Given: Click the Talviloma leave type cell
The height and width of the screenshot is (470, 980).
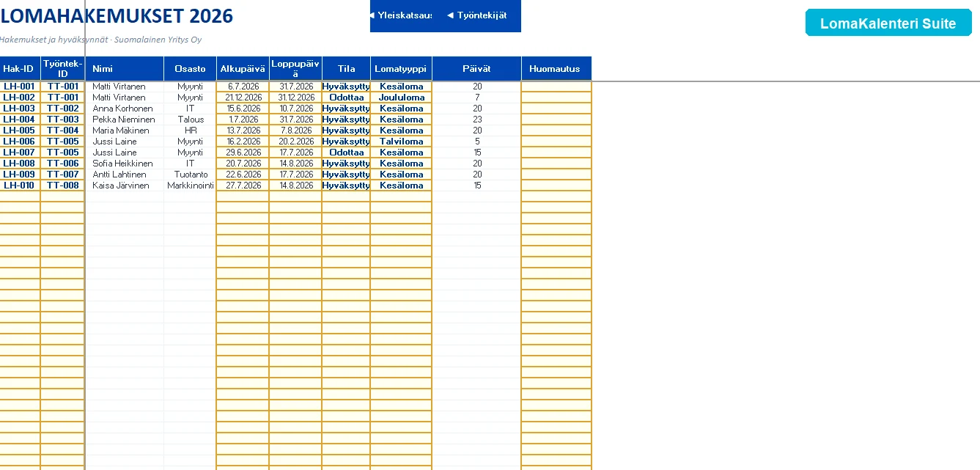Looking at the screenshot, I should pyautogui.click(x=401, y=142).
